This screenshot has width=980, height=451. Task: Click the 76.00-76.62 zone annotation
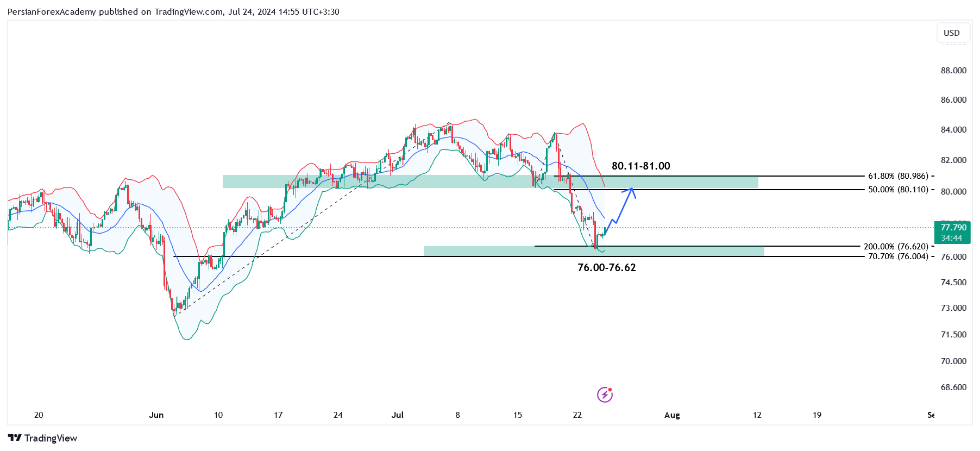[607, 267]
